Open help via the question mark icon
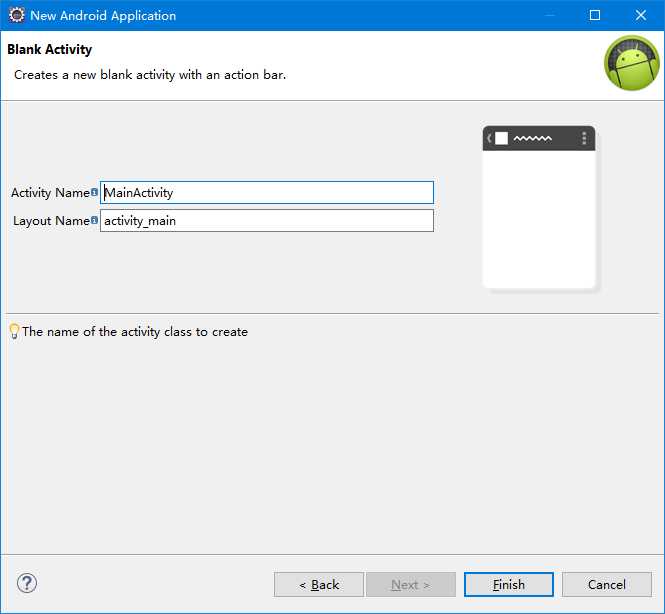This screenshot has width=665, height=614. point(27,583)
